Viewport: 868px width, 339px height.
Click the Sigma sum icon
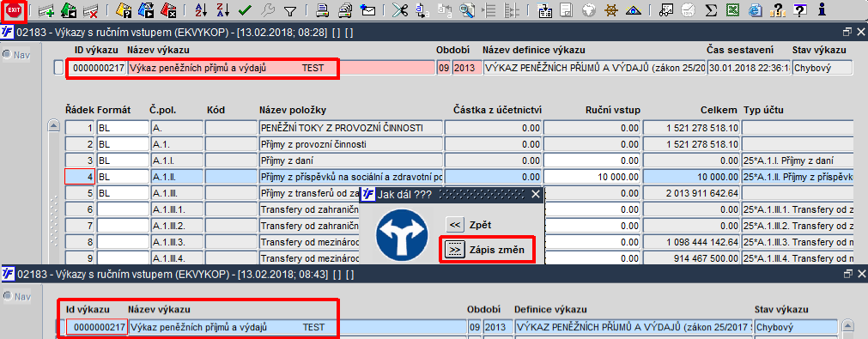tap(713, 10)
